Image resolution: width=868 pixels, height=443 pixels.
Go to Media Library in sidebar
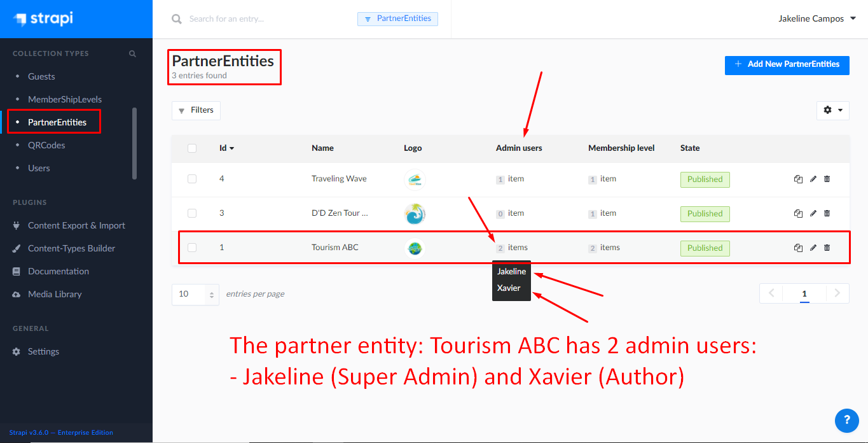(x=55, y=294)
